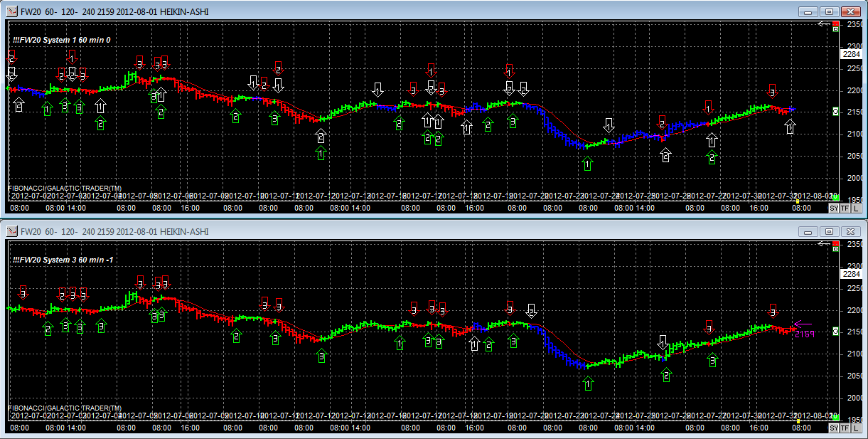Click green square at bottom of top chart scale
Viewport: 868px width, 439px height.
[836, 197]
